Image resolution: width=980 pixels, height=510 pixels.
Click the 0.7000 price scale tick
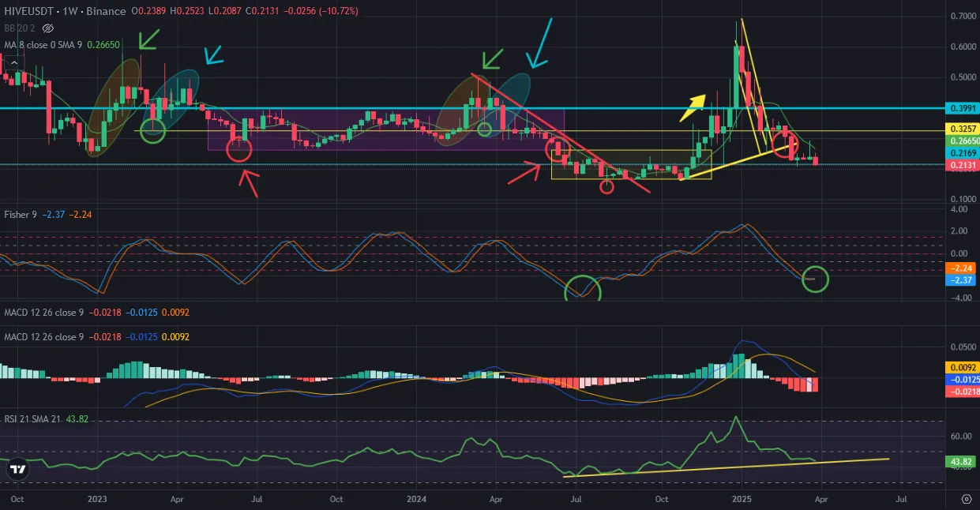click(x=962, y=16)
